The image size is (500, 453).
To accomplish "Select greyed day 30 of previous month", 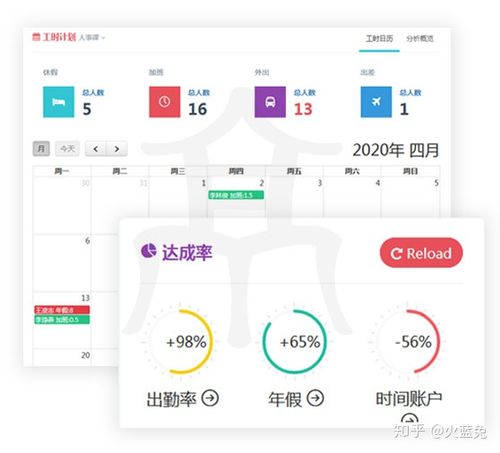I will [x=86, y=183].
